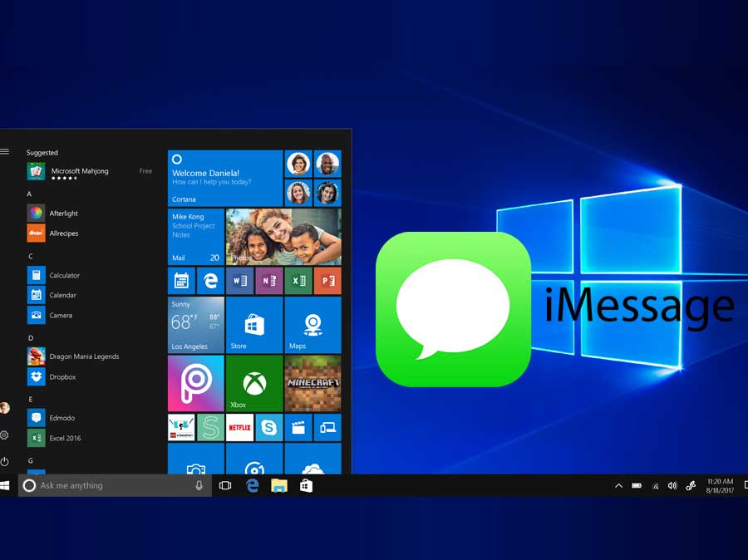
Task: Open the Store tile
Action: [x=254, y=325]
